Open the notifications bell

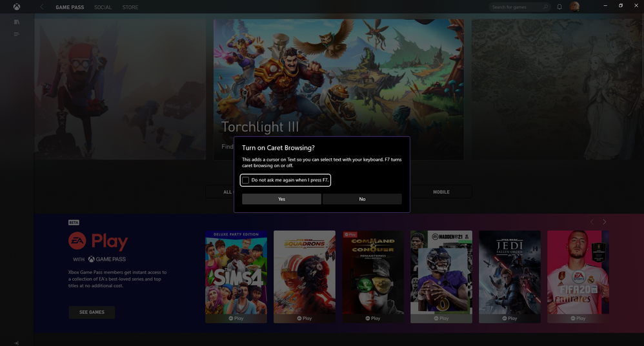point(559,7)
